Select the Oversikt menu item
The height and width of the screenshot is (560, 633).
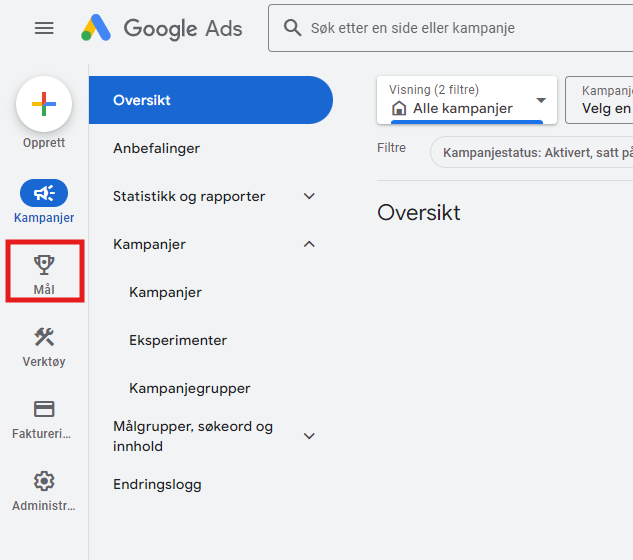210,100
